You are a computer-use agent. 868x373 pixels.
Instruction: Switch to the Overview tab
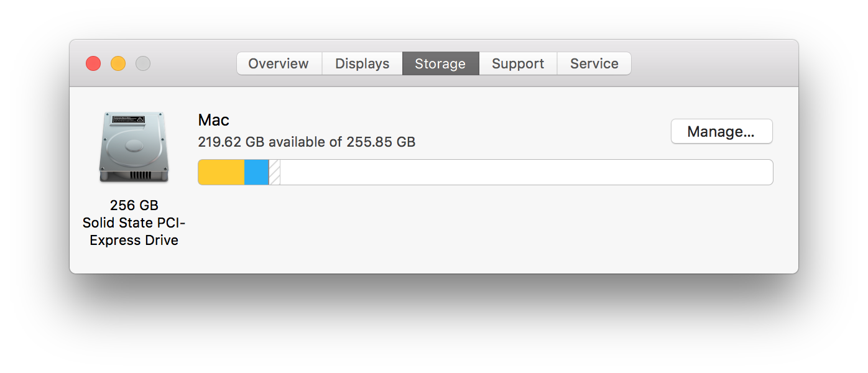279,63
